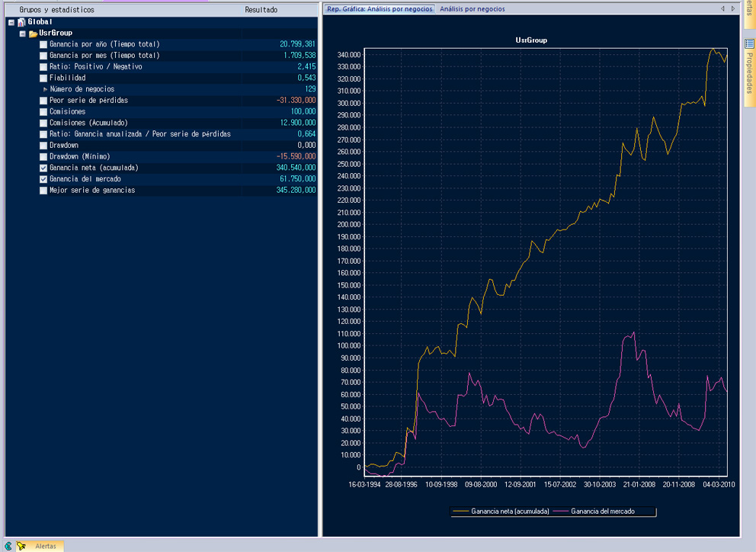Switch to the Análisis por negocios tab
The image size is (756, 552).
(x=472, y=9)
